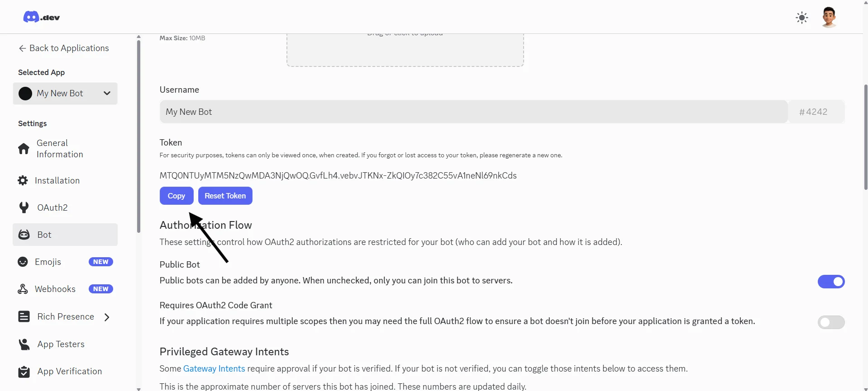Click the App Testers person icon
The image size is (868, 391).
[x=24, y=344]
